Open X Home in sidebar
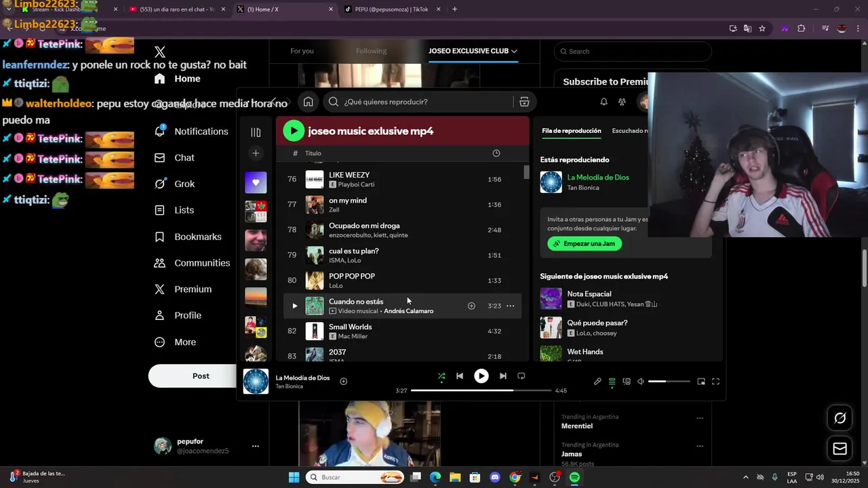This screenshot has width=868, height=488. (x=178, y=79)
